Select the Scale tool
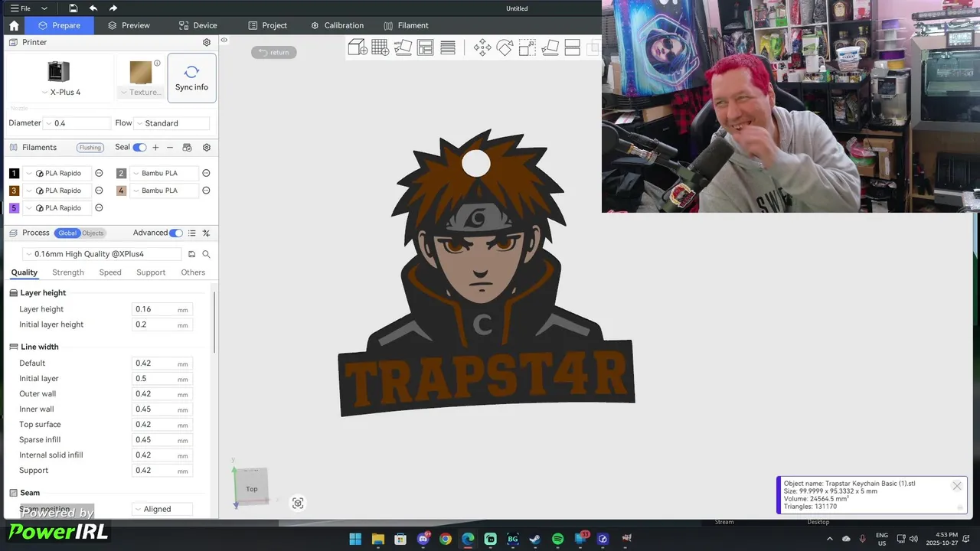The image size is (980, 551). [528, 47]
